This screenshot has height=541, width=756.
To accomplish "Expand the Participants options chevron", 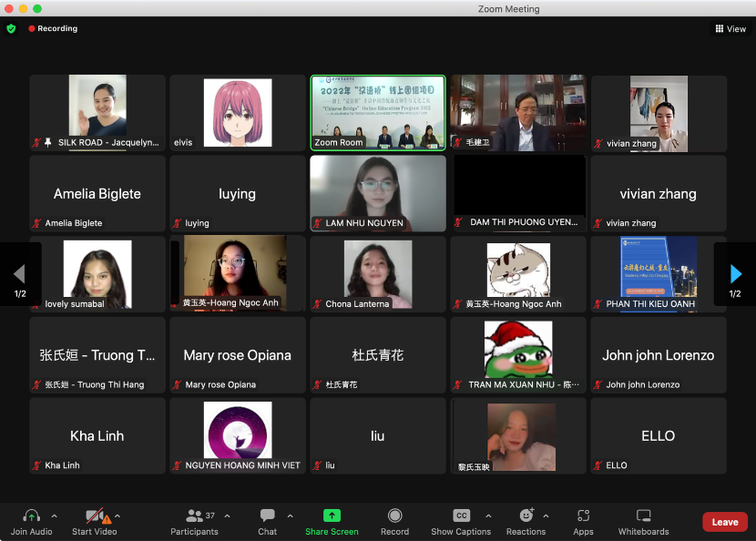I will tap(227, 515).
